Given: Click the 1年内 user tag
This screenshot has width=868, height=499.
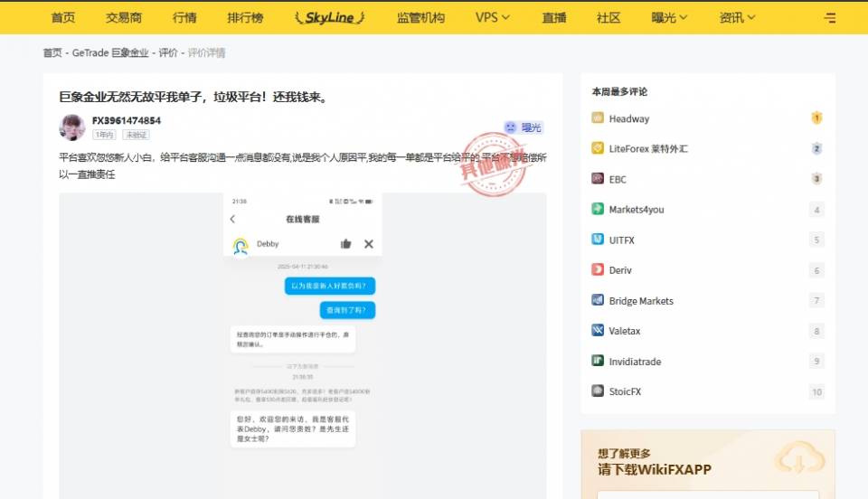Looking at the screenshot, I should click(104, 135).
